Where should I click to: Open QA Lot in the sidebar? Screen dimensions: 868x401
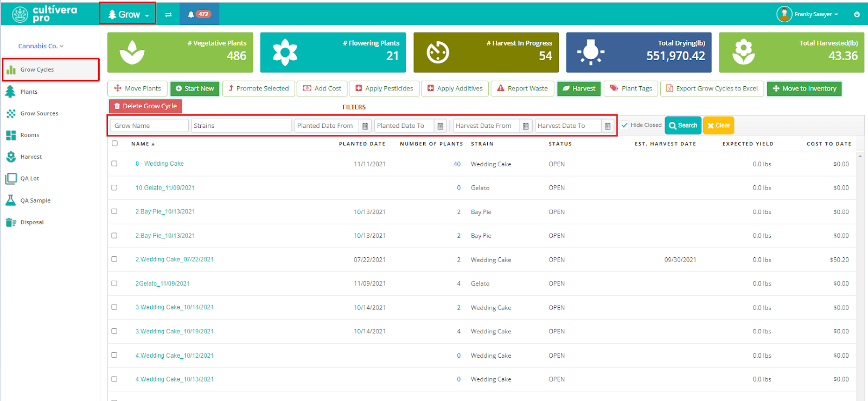[x=30, y=179]
